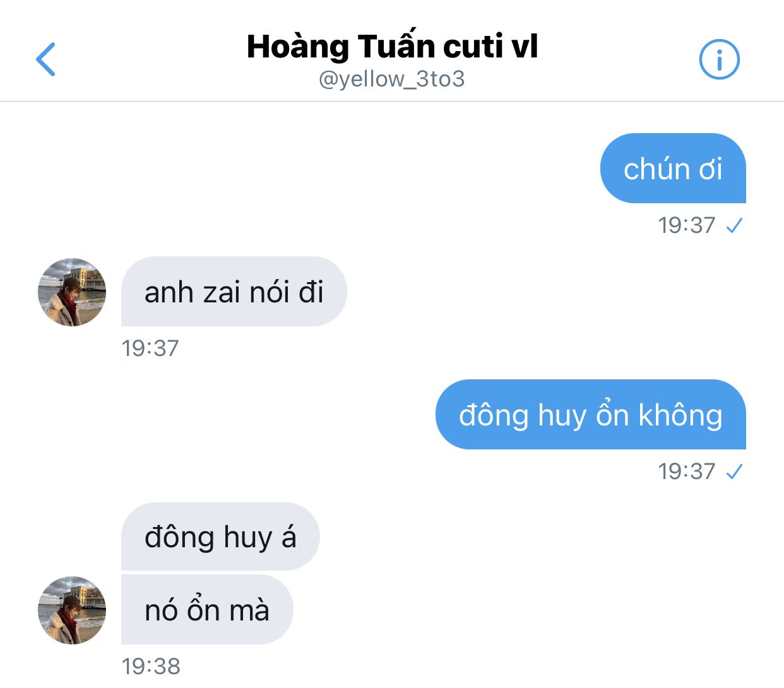
Task: Tap the back arrow icon
Action: tap(45, 59)
